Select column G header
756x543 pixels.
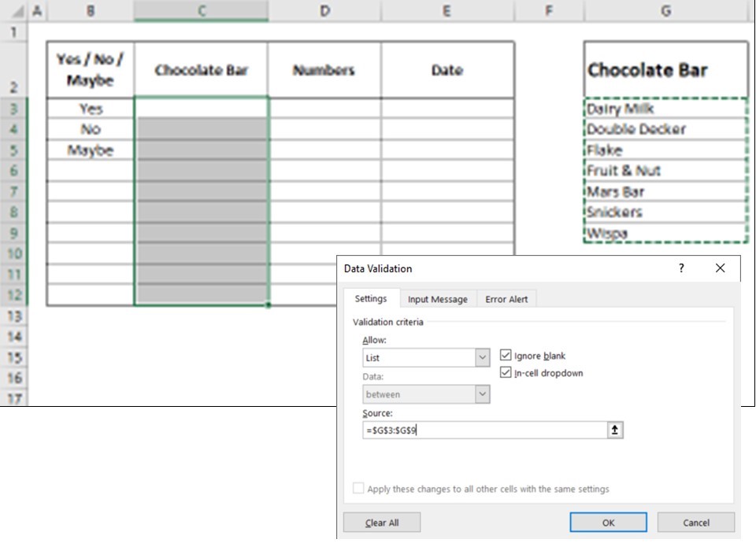(666, 11)
